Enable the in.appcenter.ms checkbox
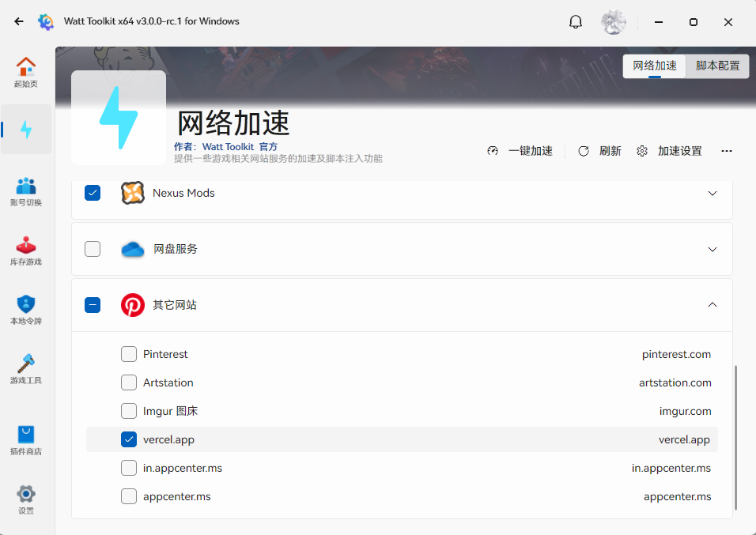Image resolution: width=756 pixels, height=535 pixels. click(129, 468)
